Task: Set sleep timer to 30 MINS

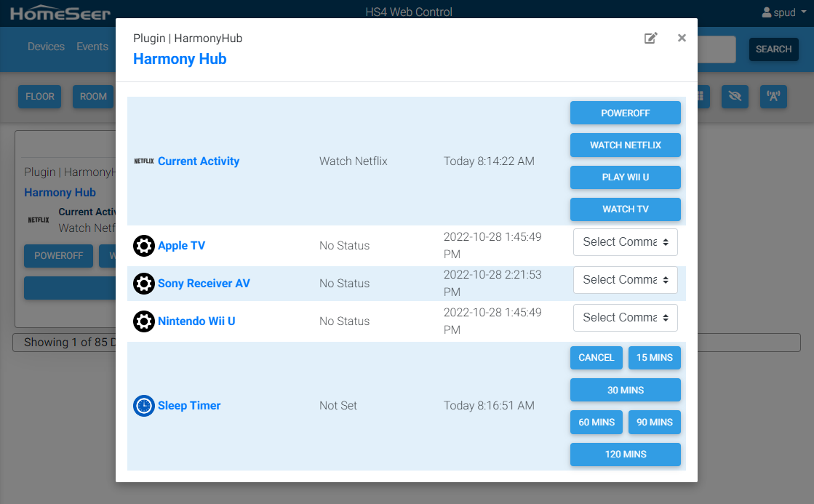Action: click(626, 390)
